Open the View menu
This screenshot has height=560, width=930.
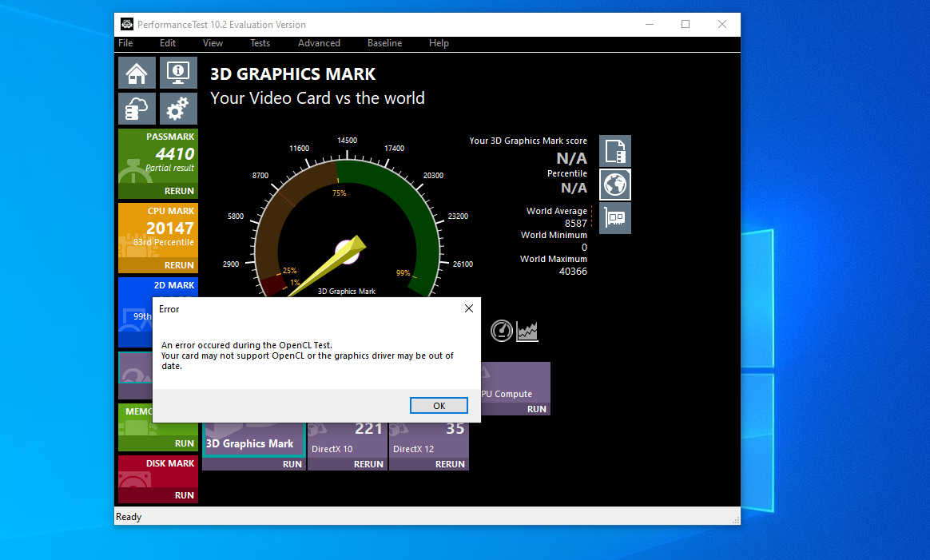tap(213, 42)
